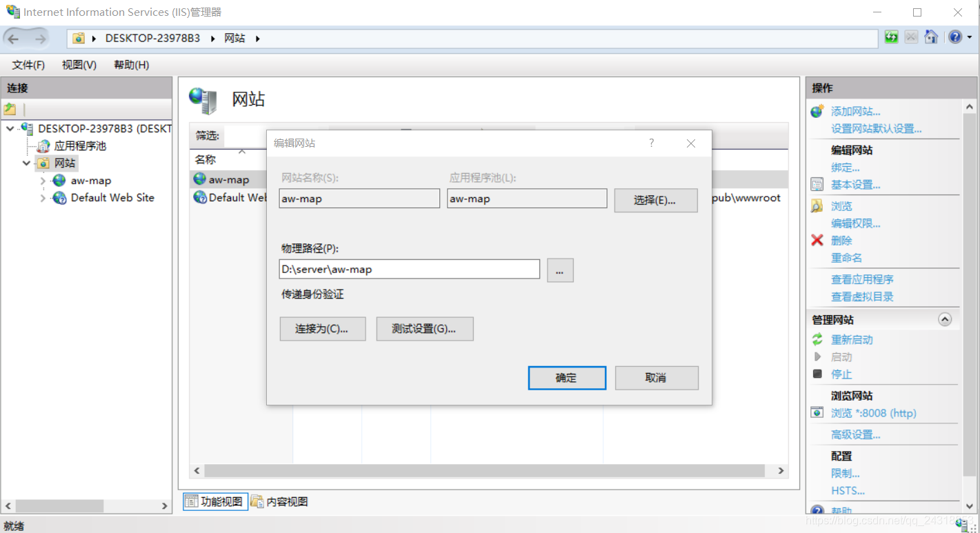
Task: Click the red Delete X icon
Action: 817,240
